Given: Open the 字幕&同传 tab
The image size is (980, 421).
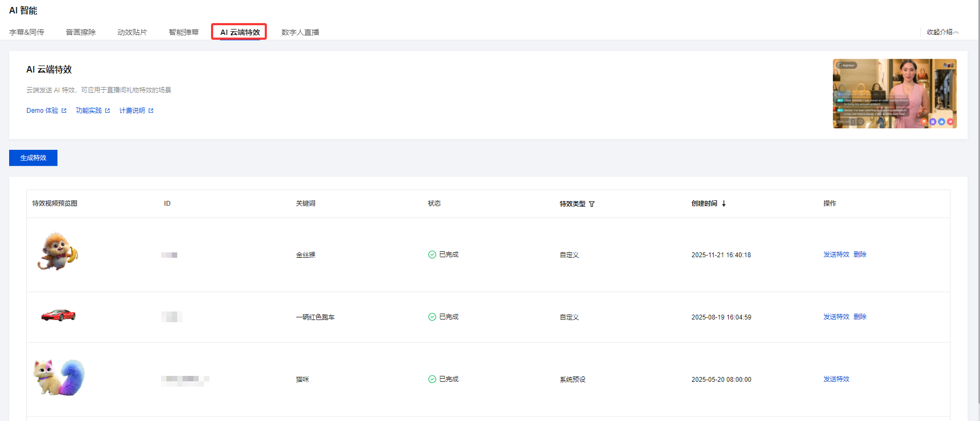Looking at the screenshot, I should (27, 32).
